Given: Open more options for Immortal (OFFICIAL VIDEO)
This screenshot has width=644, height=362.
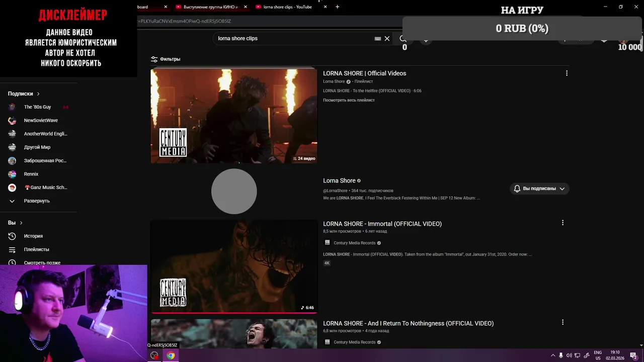Looking at the screenshot, I should point(562,223).
